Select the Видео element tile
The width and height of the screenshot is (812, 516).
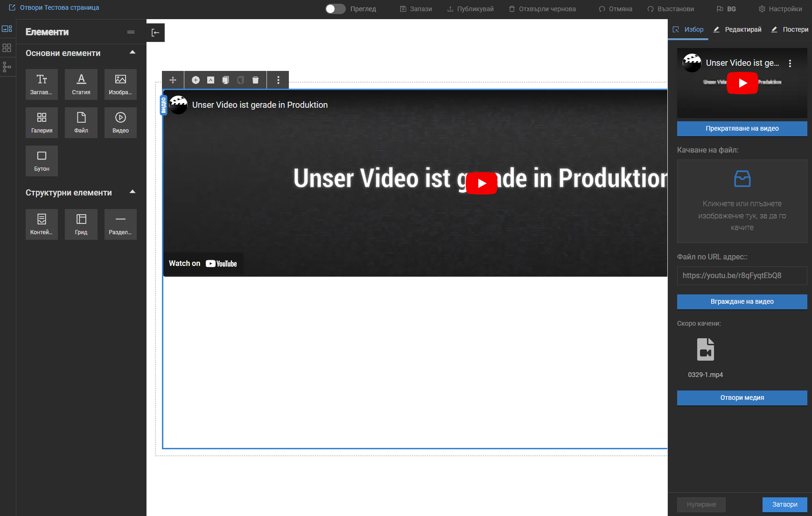120,123
